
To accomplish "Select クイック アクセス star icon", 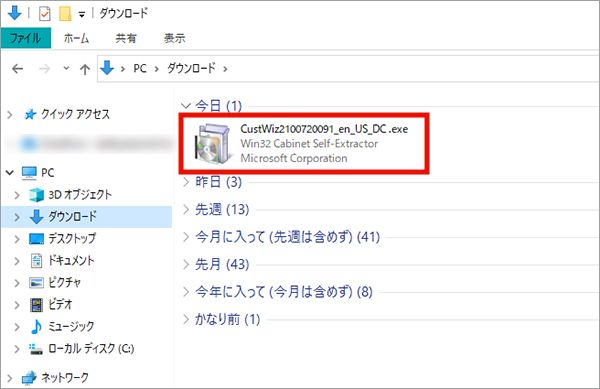I will pyautogui.click(x=30, y=114).
